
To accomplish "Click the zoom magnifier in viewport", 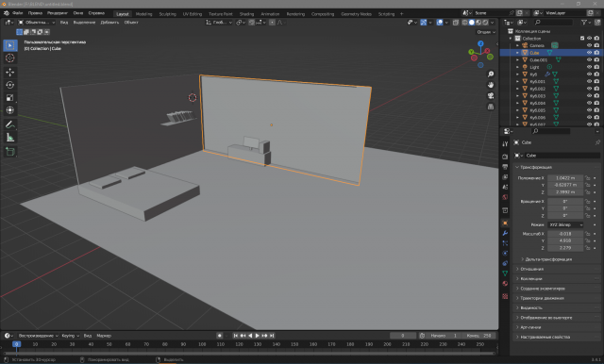I will [491, 74].
